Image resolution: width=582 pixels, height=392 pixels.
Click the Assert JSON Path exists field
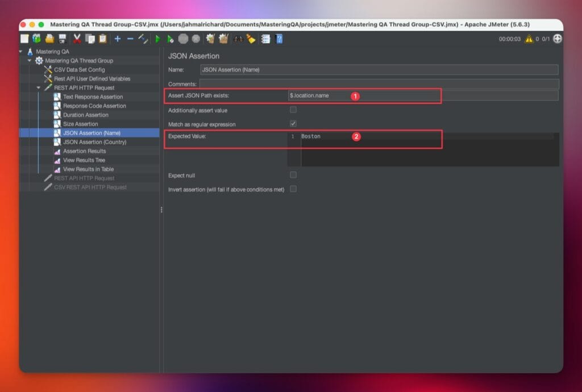point(423,95)
